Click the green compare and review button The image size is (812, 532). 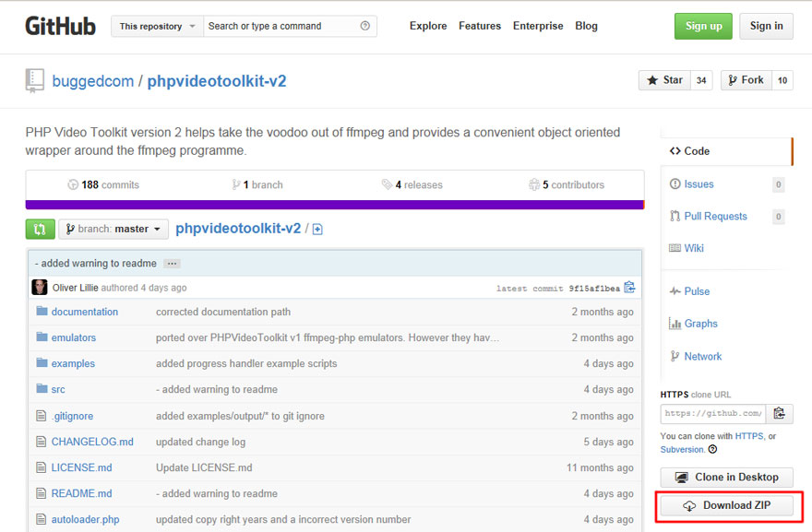click(x=40, y=229)
